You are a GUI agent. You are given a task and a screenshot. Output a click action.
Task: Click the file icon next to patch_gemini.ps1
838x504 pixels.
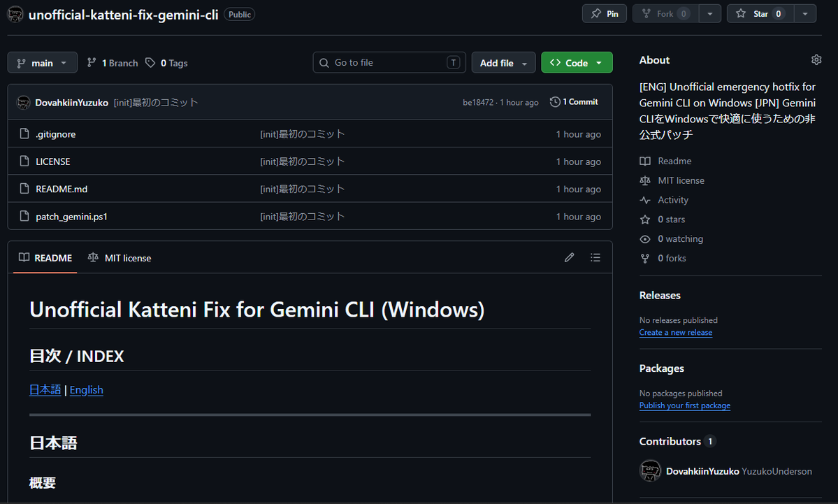(24, 216)
